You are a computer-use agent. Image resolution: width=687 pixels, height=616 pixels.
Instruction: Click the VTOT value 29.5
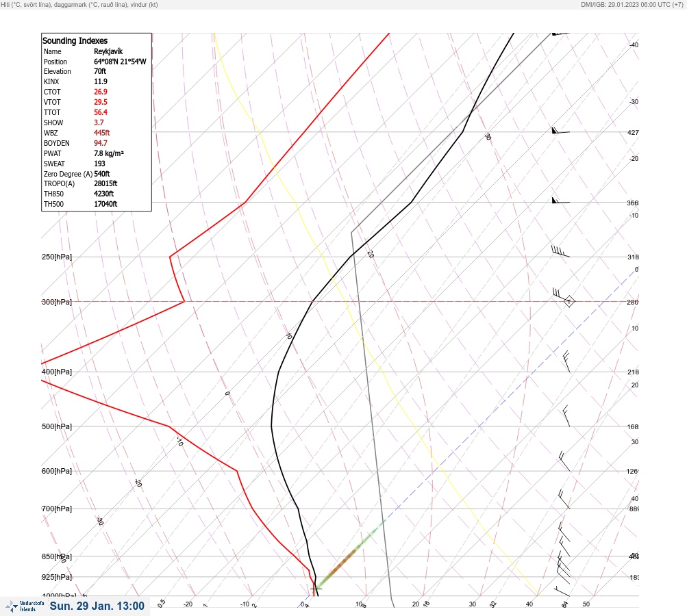pyautogui.click(x=100, y=102)
